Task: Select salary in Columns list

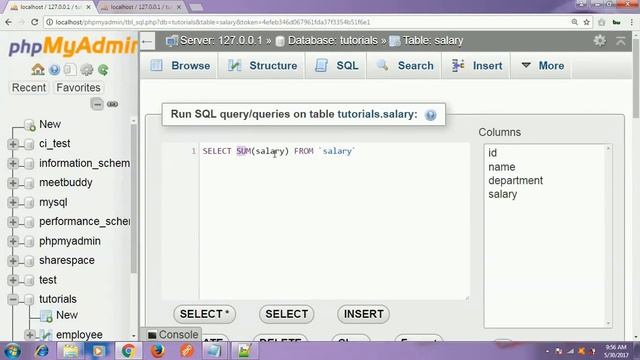Action: pyautogui.click(x=502, y=194)
